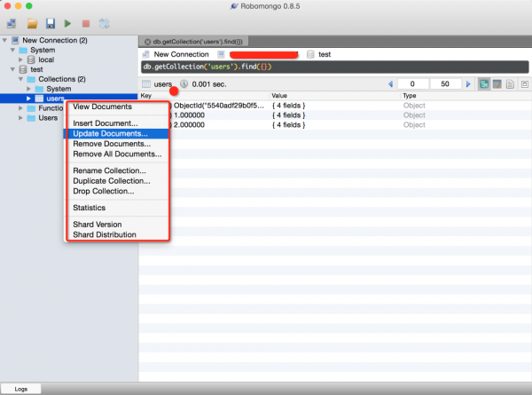Run query with the green play icon
The height and width of the screenshot is (395, 532).
point(67,23)
